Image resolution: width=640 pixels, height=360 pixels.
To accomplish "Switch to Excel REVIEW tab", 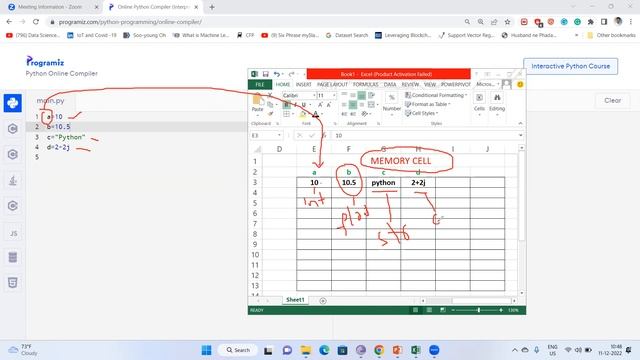I will [410, 84].
